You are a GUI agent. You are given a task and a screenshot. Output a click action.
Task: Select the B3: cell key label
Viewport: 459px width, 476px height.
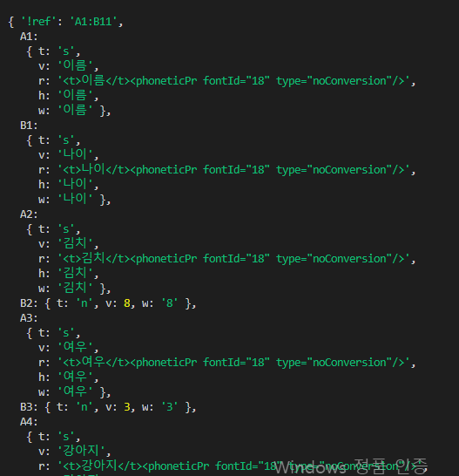pos(29,407)
